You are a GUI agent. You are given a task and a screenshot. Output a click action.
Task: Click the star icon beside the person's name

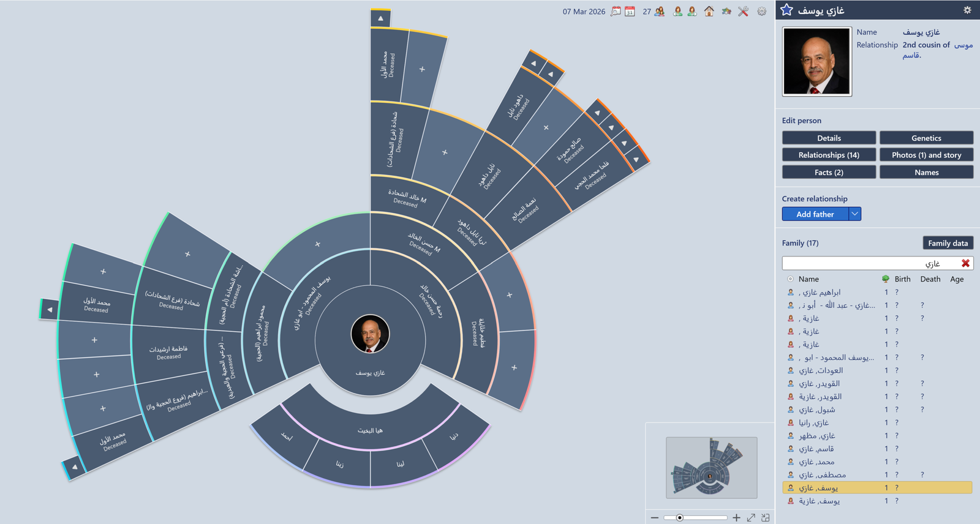pyautogui.click(x=787, y=10)
